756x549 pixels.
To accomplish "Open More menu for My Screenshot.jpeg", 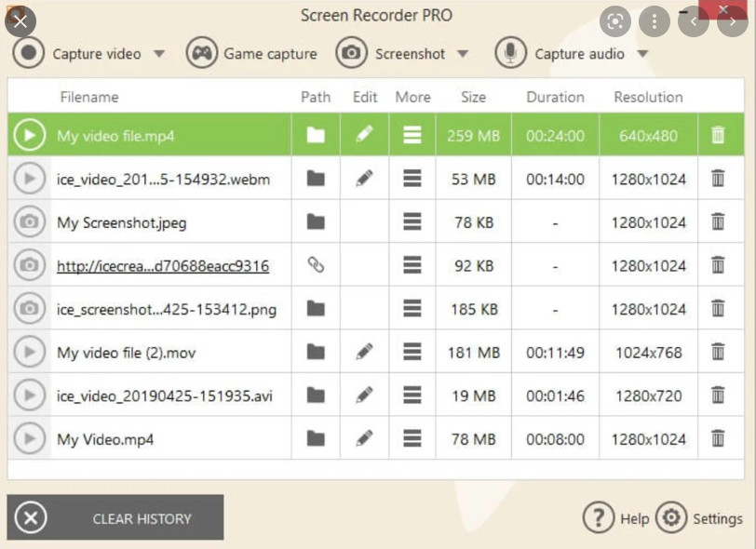I will pos(412,221).
